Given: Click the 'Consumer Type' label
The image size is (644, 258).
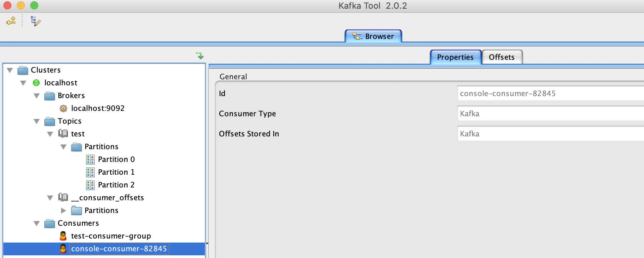Looking at the screenshot, I should pyautogui.click(x=247, y=114).
